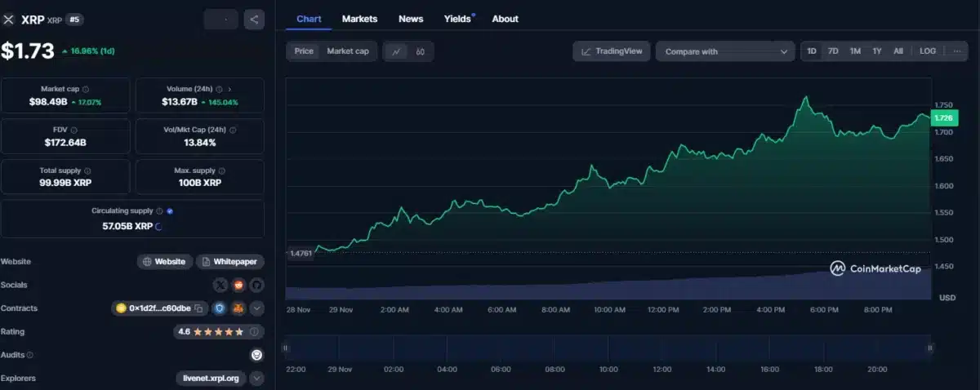Screen dimensions: 980x390
Task: Expand more contracts dropdown
Action: click(256, 308)
